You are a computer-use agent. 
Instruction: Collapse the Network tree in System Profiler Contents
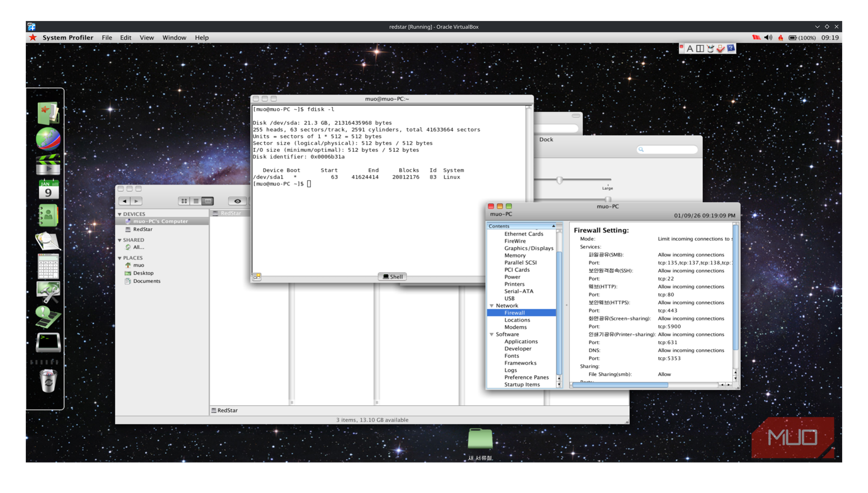(x=491, y=305)
